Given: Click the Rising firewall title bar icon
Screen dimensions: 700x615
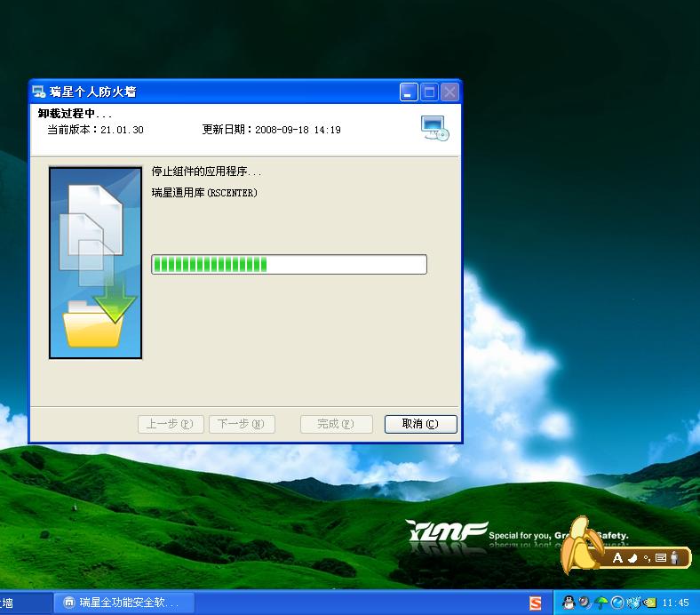Looking at the screenshot, I should (39, 92).
